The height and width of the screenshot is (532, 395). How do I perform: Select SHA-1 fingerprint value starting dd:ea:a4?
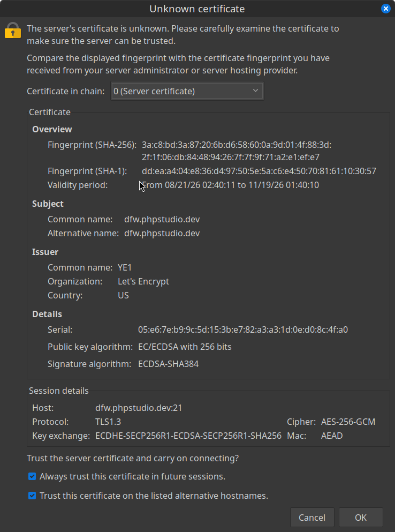[x=259, y=171]
